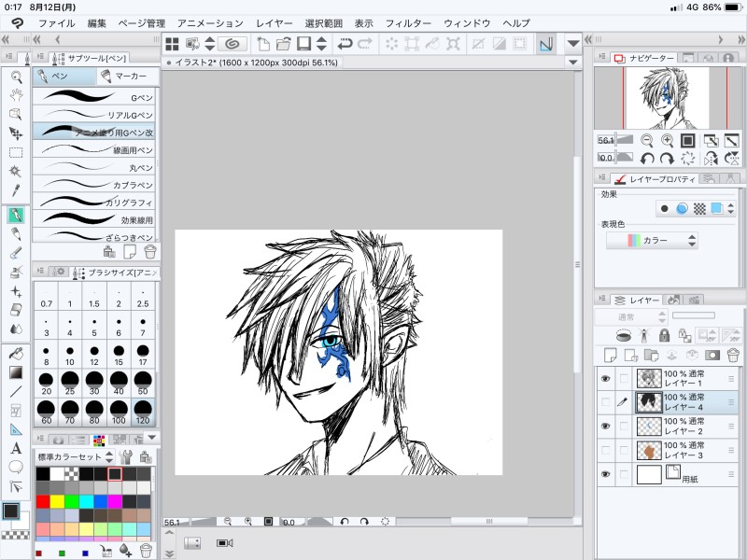Toggle clip to layer below icon

(623, 335)
